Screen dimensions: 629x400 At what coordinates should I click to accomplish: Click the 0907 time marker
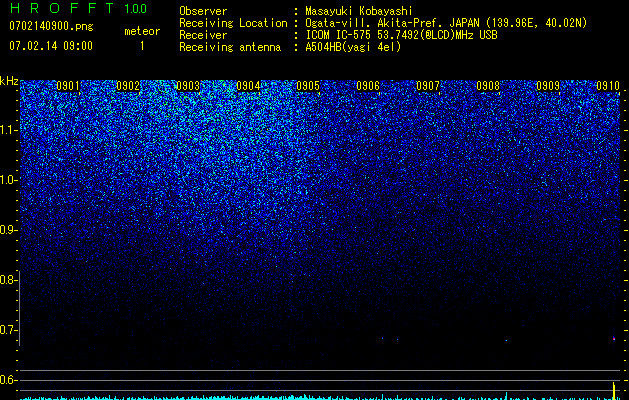[x=428, y=86]
